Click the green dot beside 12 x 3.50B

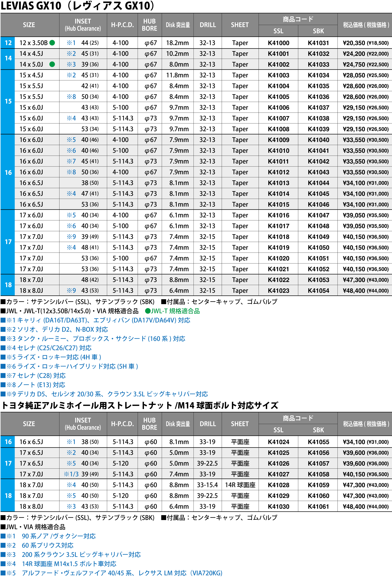[52, 43]
